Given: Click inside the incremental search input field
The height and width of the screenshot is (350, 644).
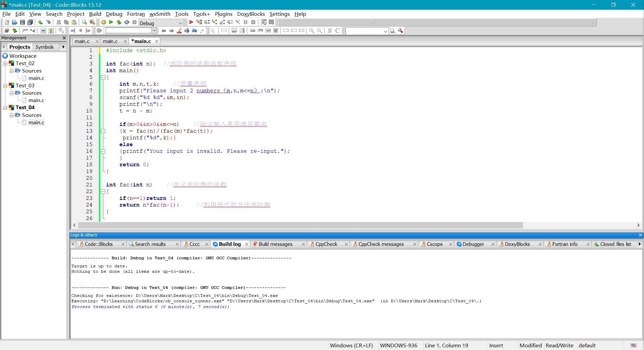Looking at the screenshot, I should point(128,31).
